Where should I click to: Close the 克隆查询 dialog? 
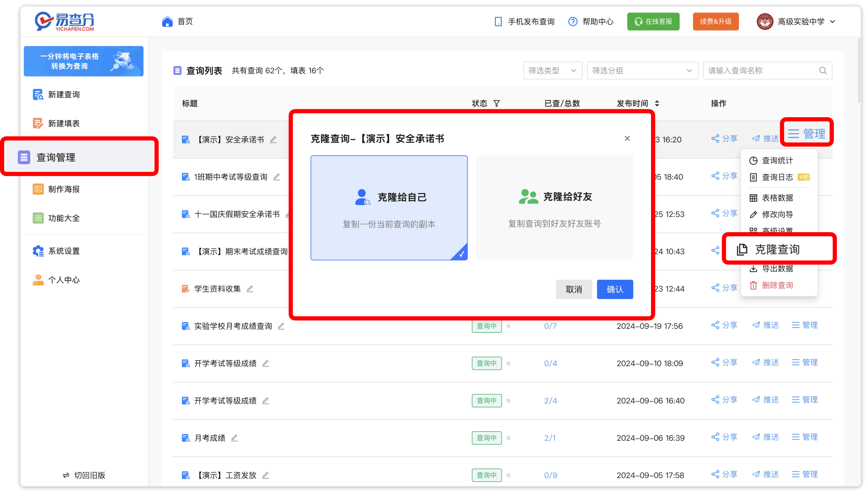coord(627,139)
